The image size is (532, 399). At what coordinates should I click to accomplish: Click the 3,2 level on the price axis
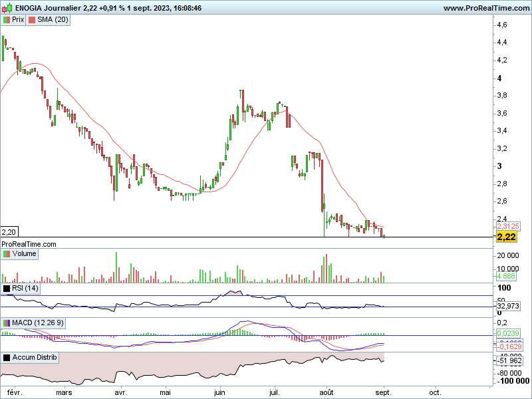tap(502, 148)
